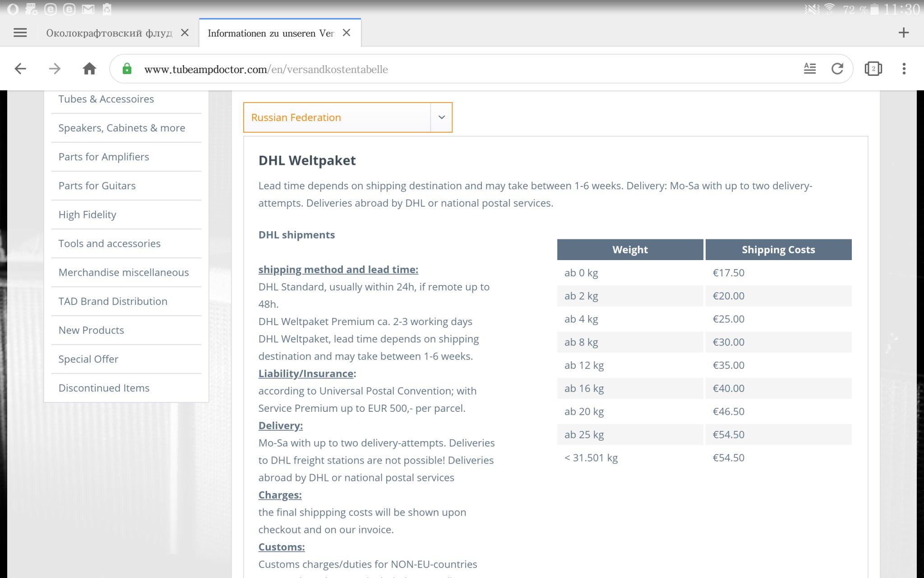Open the tab switcher showing 2

(873, 69)
